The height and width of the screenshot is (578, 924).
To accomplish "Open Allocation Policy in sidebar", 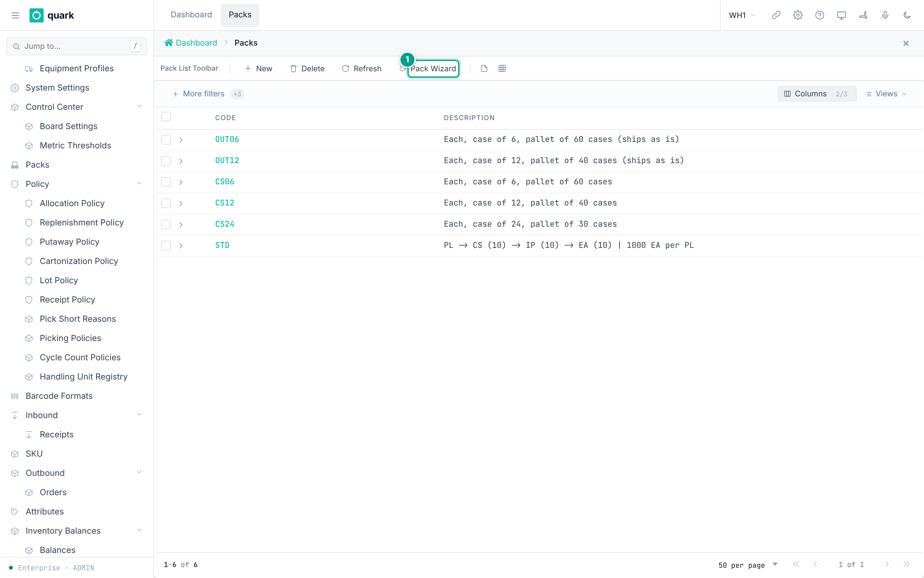I will [x=72, y=203].
